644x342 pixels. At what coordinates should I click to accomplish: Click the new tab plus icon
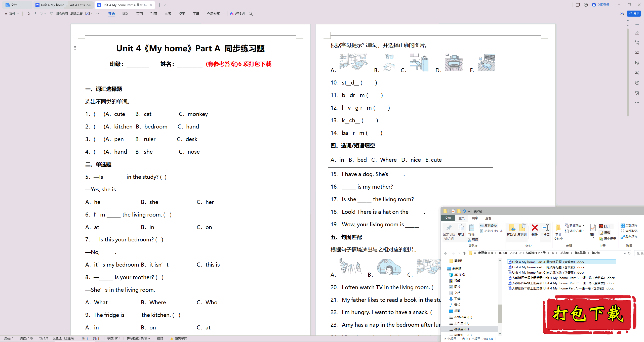(160, 5)
